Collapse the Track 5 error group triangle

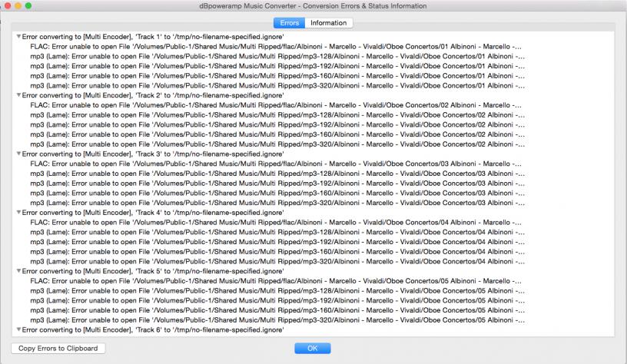pos(19,271)
